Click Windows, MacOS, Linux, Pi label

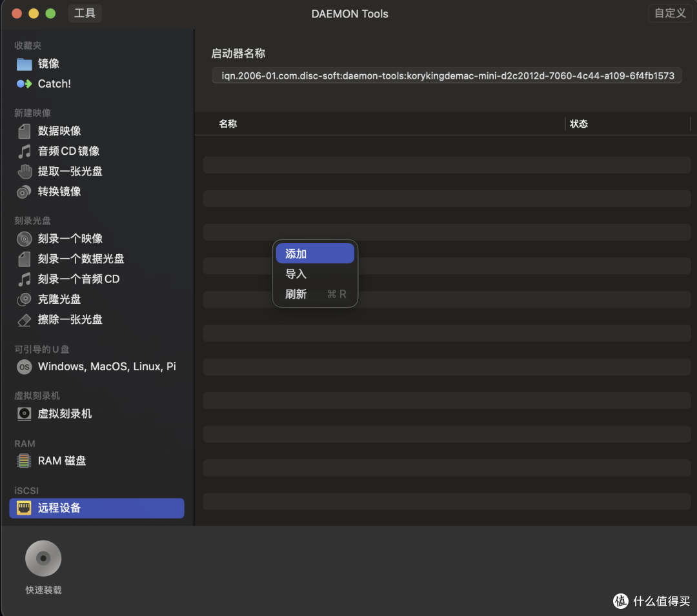(106, 367)
